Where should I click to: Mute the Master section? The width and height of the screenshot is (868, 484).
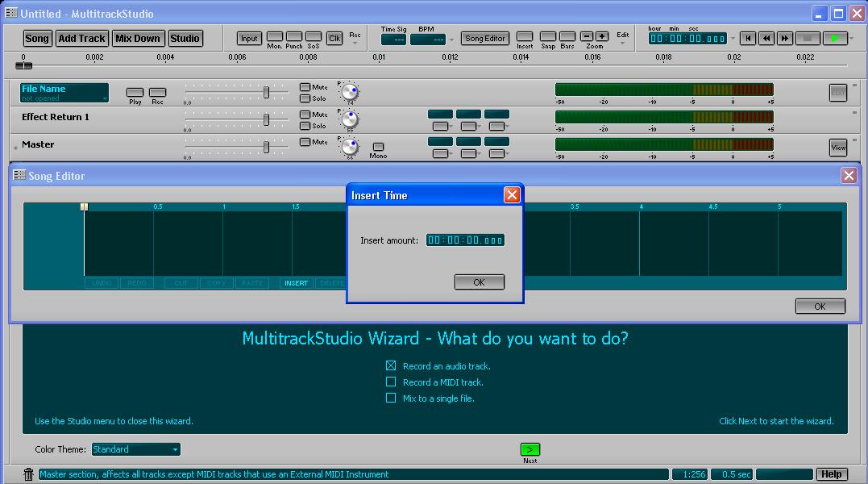305,142
